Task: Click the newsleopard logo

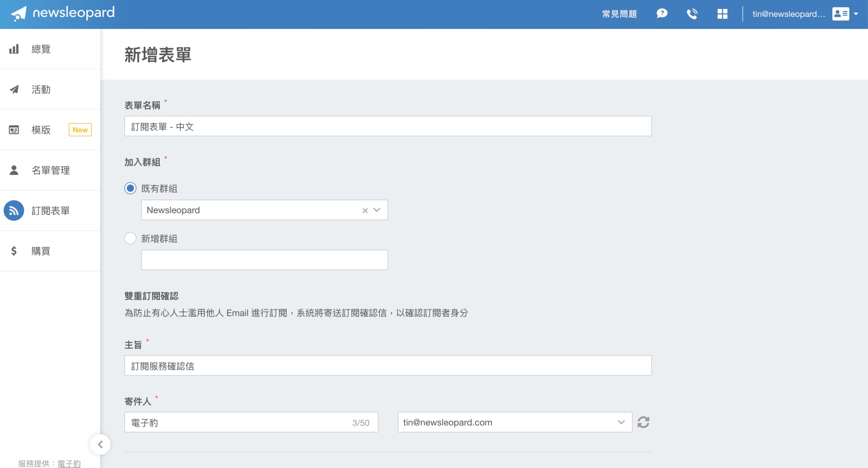Action: [x=63, y=13]
